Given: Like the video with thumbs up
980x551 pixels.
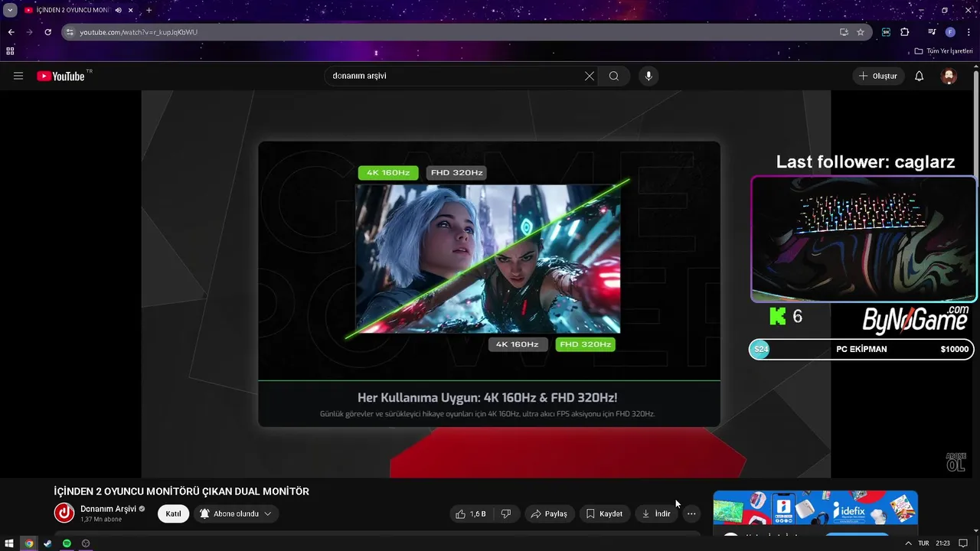Looking at the screenshot, I should click(x=471, y=514).
